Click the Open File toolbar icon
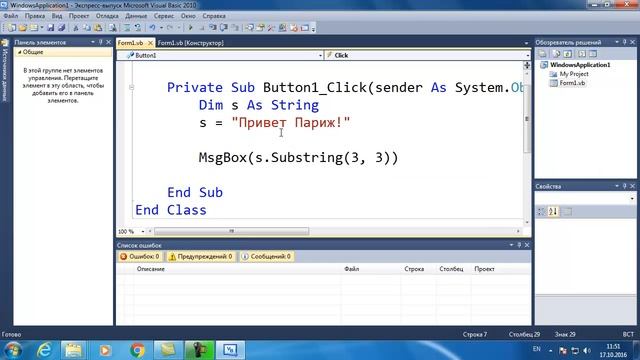The height and width of the screenshot is (360, 640). (23, 28)
